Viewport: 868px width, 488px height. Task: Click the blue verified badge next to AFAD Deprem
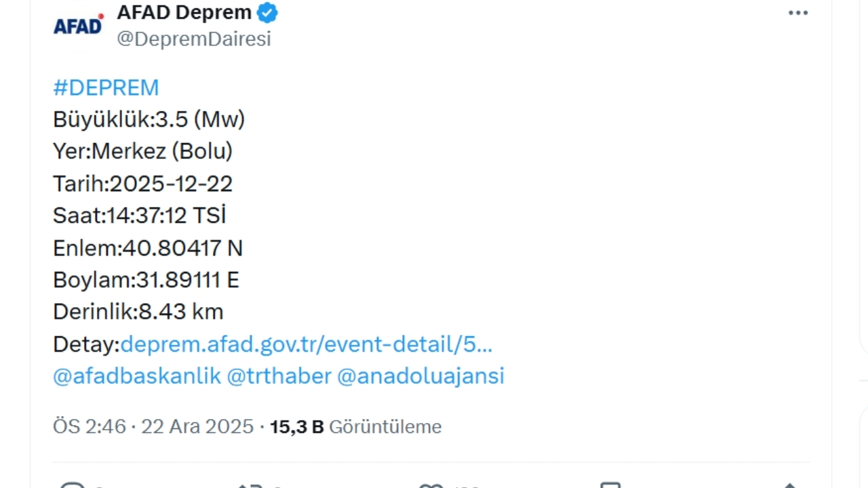[x=267, y=12]
